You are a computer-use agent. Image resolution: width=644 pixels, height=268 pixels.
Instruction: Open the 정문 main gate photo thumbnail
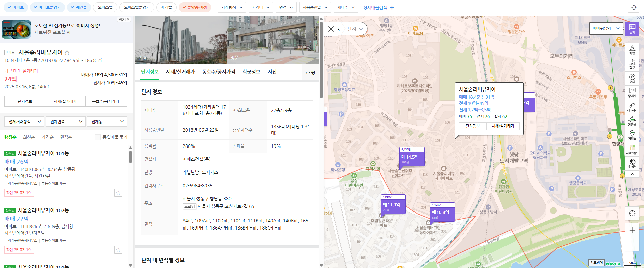(x=273, y=40)
